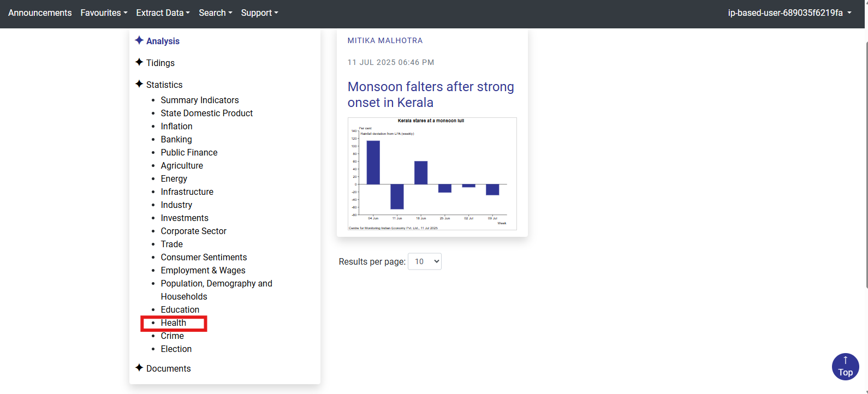Viewport: 868px width, 394px height.
Task: Click the star icon beside Documents
Action: point(139,368)
